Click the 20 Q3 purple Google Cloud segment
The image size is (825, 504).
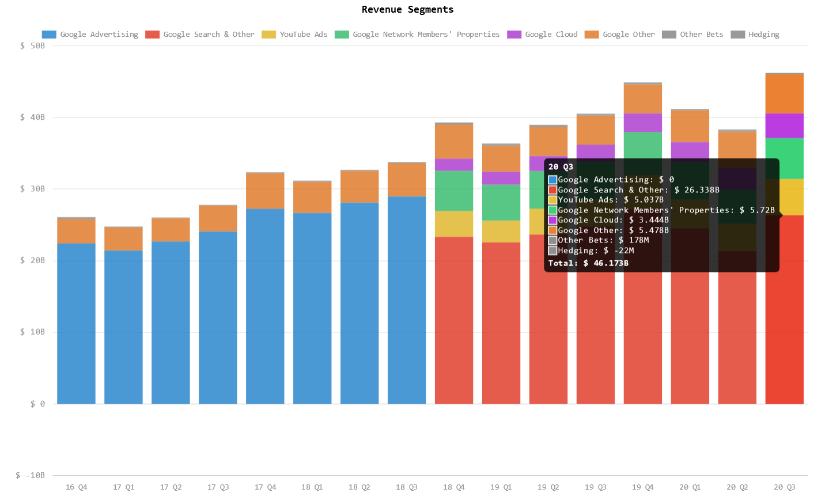(784, 126)
